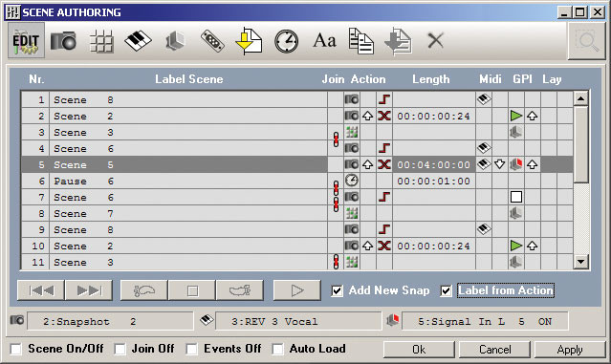Click the step fade icon in row 4
The height and width of the screenshot is (364, 611).
tap(384, 148)
